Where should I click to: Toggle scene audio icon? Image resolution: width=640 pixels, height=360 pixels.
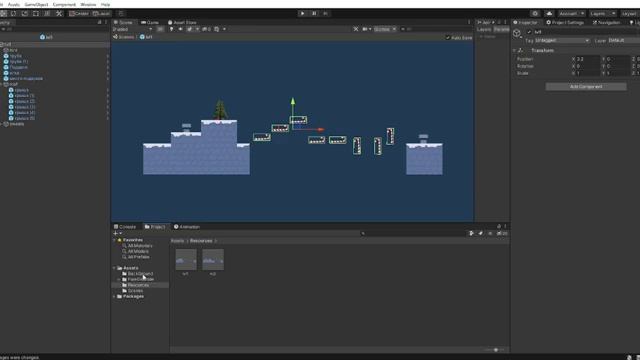pyautogui.click(x=180, y=29)
